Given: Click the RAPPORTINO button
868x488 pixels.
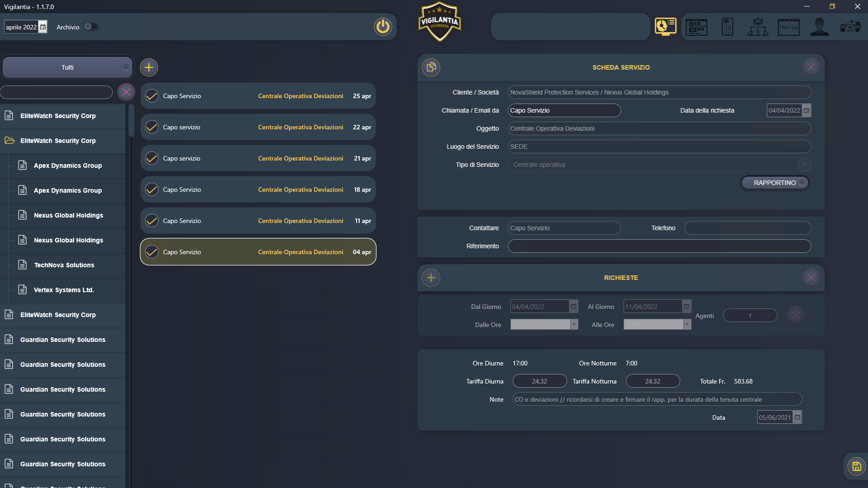Looking at the screenshot, I should pyautogui.click(x=774, y=183).
